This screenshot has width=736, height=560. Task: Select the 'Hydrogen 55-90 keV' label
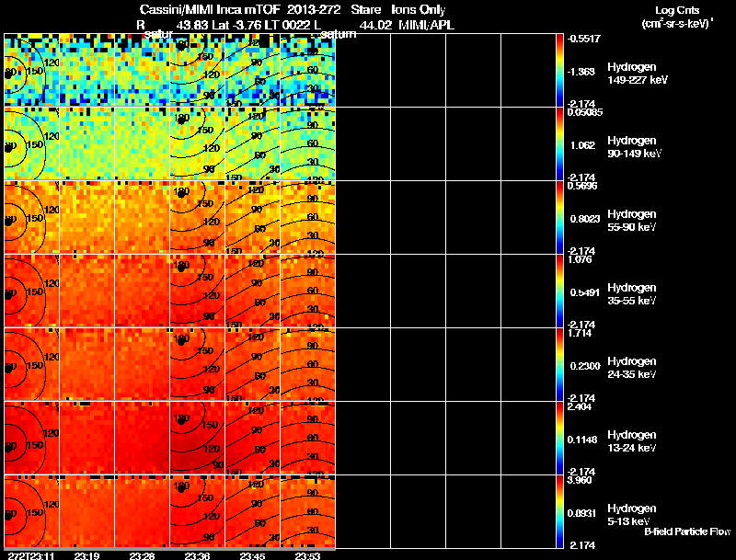(632, 221)
